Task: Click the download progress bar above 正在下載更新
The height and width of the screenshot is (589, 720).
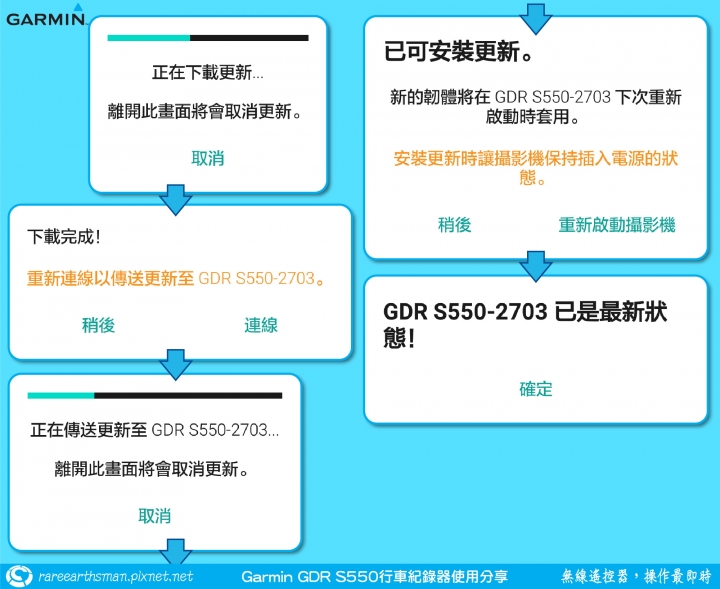Action: [x=208, y=38]
